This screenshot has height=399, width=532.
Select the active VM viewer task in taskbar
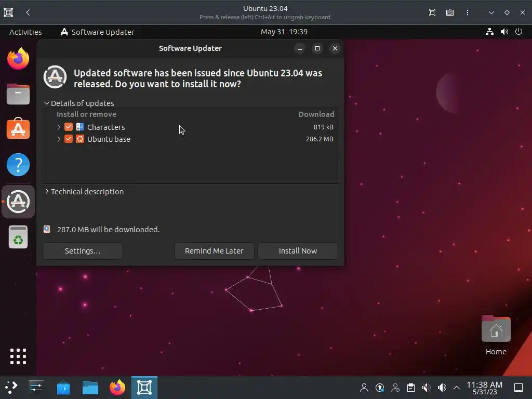coord(144,387)
